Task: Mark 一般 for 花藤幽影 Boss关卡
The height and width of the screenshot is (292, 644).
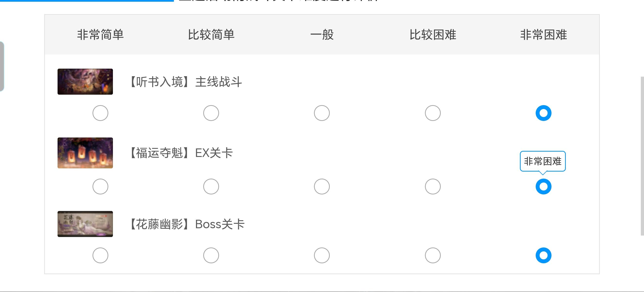Action: (322, 255)
